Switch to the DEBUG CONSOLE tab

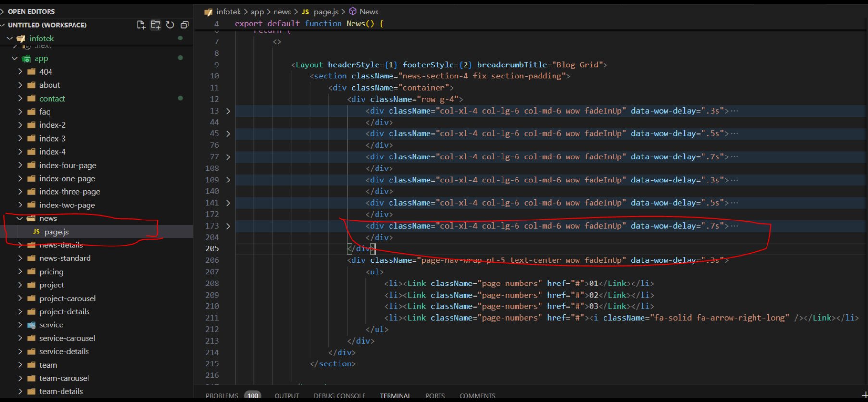pos(340,396)
